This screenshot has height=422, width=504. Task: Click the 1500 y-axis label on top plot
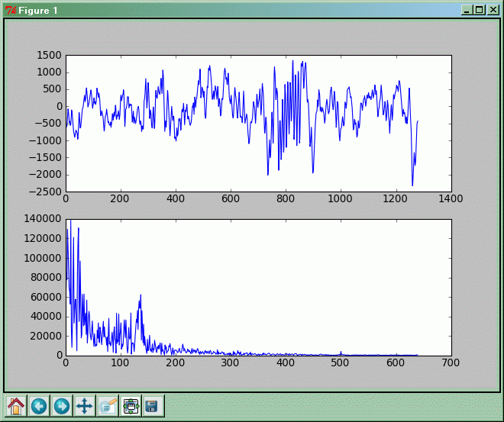tap(49, 56)
